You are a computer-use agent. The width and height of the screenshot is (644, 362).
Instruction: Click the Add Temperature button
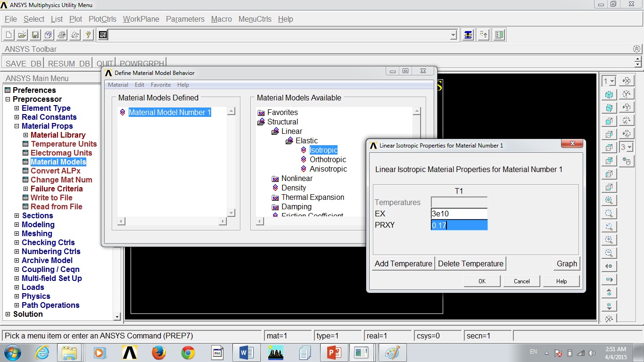(x=404, y=263)
